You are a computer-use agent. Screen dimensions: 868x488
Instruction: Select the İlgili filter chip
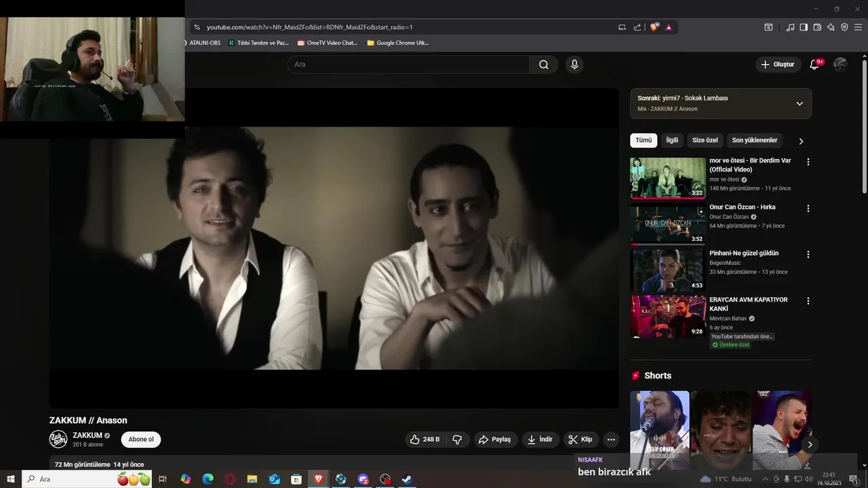(x=672, y=140)
